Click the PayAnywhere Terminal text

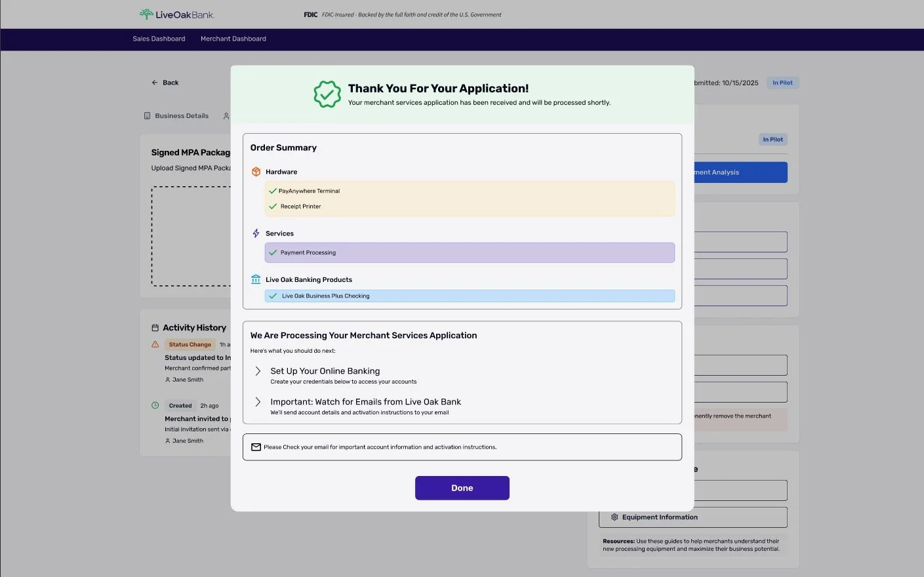(x=309, y=191)
